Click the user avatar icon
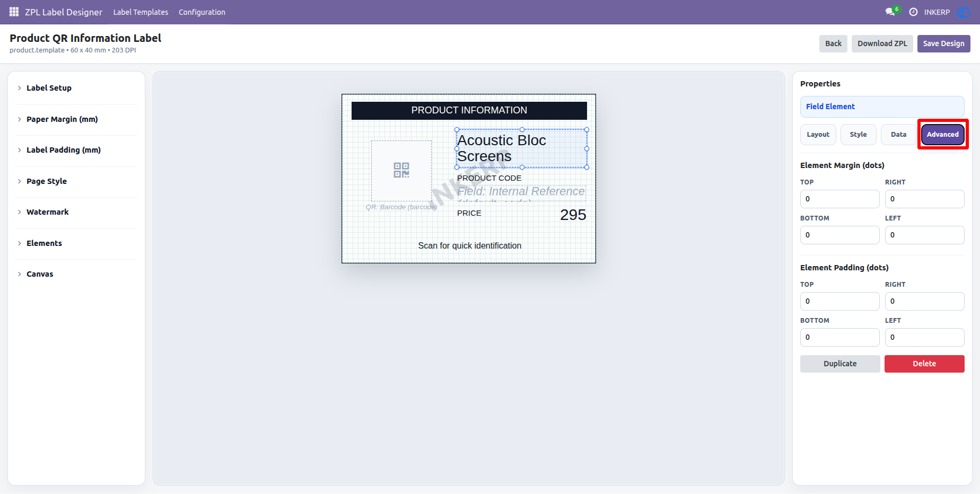The width and height of the screenshot is (980, 494). [963, 12]
